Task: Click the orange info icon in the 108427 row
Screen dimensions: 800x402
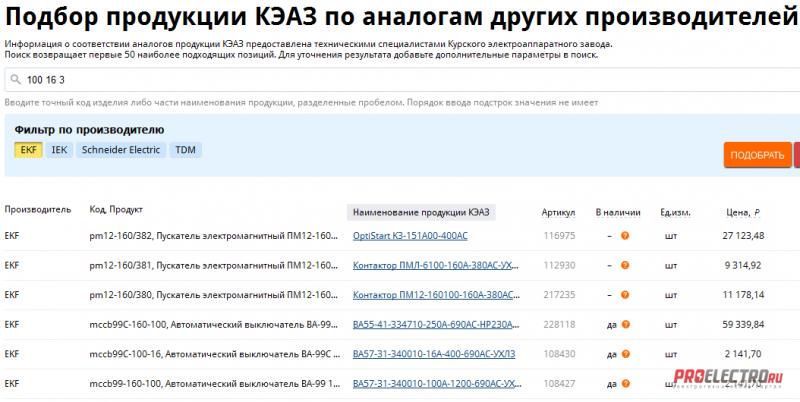Action: click(626, 384)
